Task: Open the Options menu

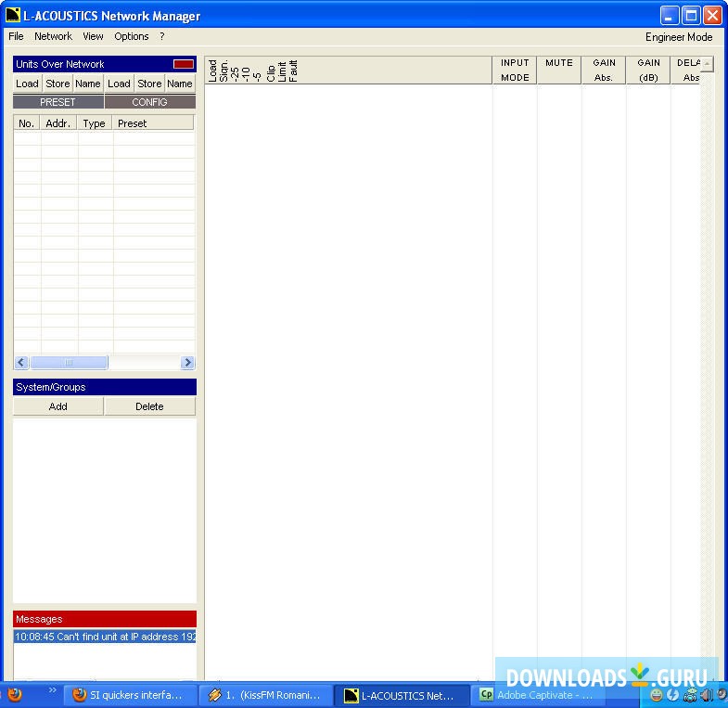Action: pyautogui.click(x=132, y=36)
